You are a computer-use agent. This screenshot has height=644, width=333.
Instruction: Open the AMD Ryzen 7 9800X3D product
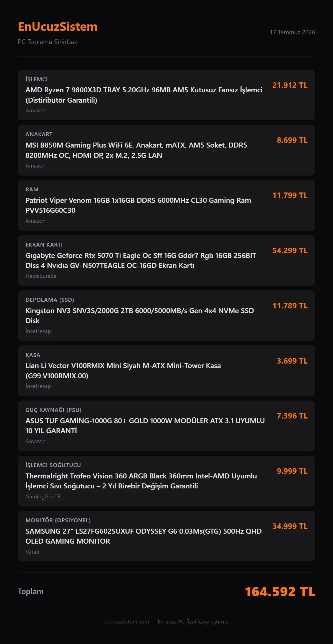coord(144,95)
